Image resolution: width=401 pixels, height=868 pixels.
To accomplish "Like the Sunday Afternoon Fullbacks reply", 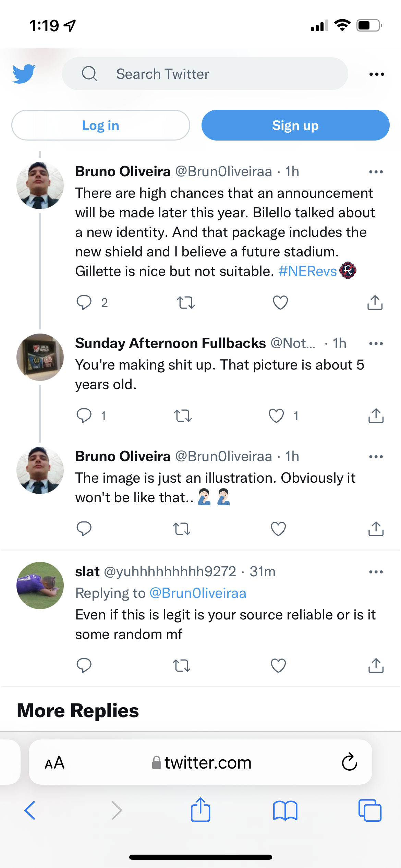I will click(276, 415).
